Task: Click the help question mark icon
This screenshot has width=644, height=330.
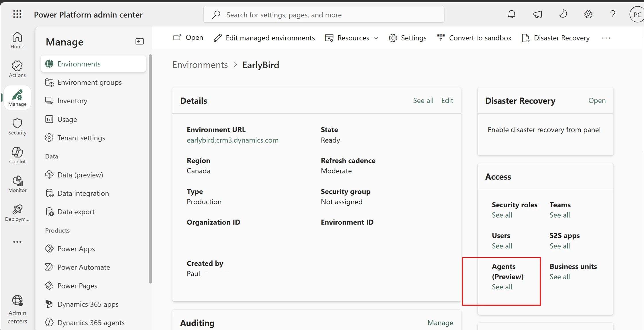Action: click(x=612, y=14)
